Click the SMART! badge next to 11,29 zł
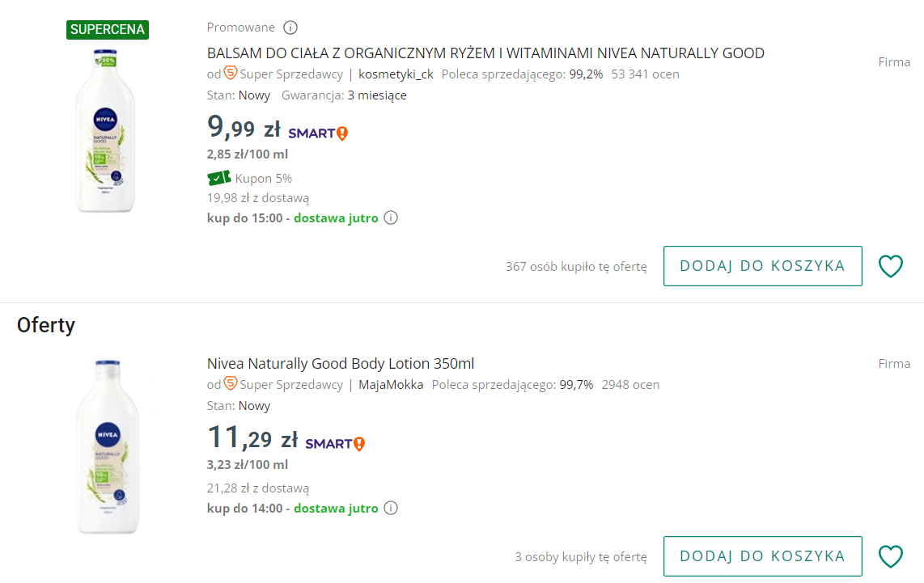 tap(334, 442)
